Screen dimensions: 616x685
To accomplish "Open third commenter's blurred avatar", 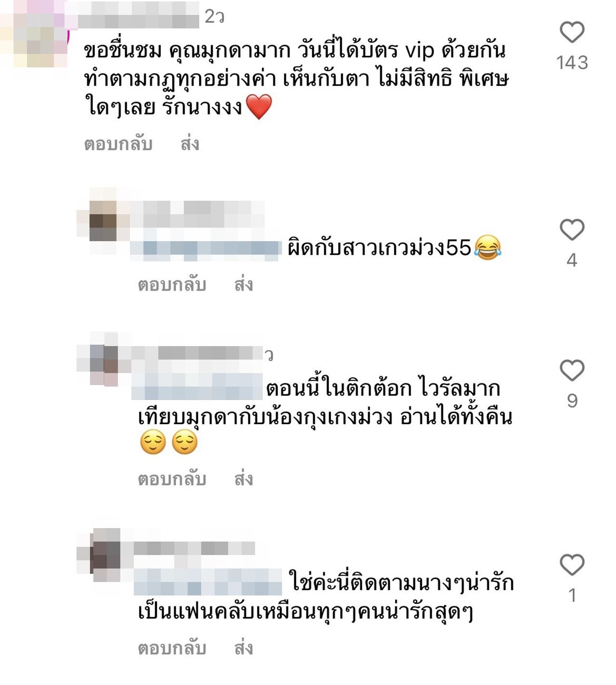I will pos(103,359).
